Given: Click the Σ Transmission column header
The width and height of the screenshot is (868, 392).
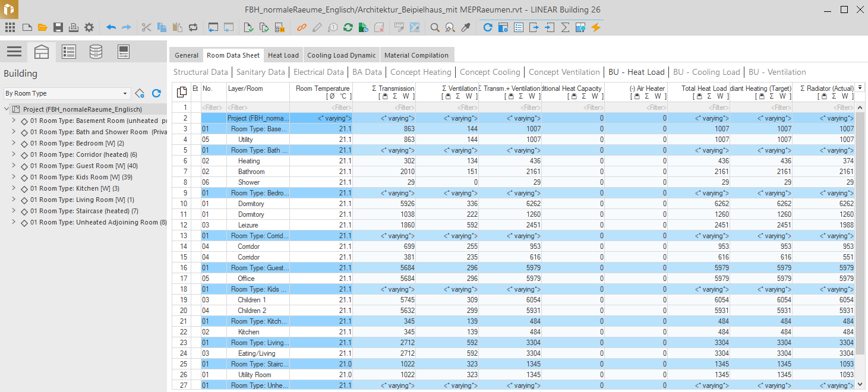Looking at the screenshot, I should point(384,92).
